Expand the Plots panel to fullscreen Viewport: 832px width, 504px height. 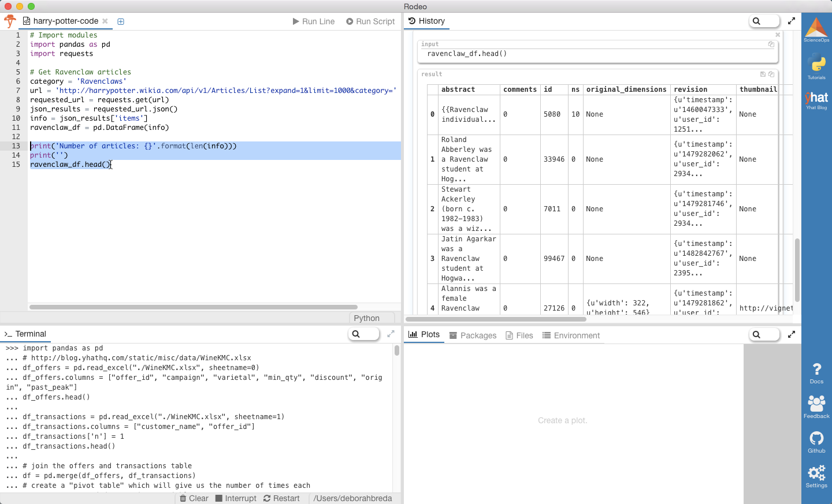[792, 334]
